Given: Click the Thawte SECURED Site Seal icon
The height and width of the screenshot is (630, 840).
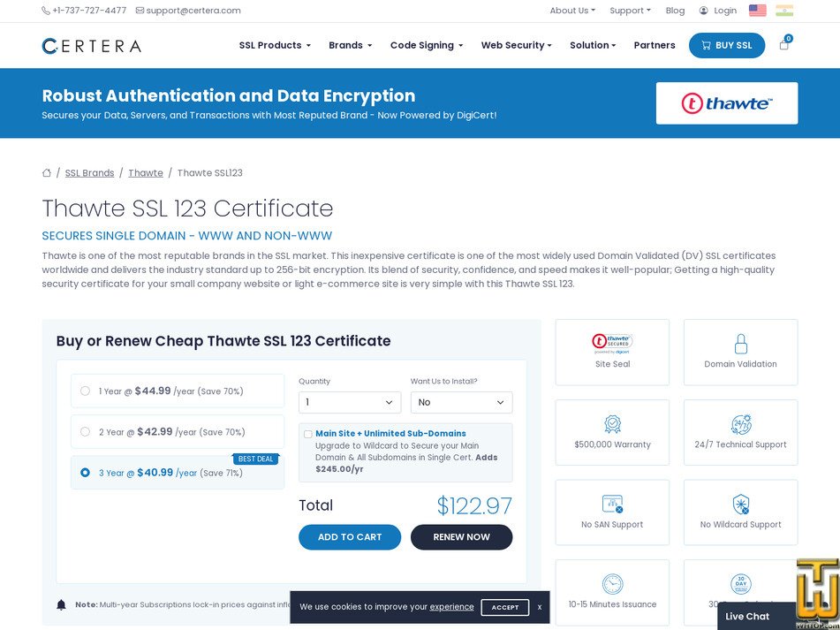Looking at the screenshot, I should (612, 342).
